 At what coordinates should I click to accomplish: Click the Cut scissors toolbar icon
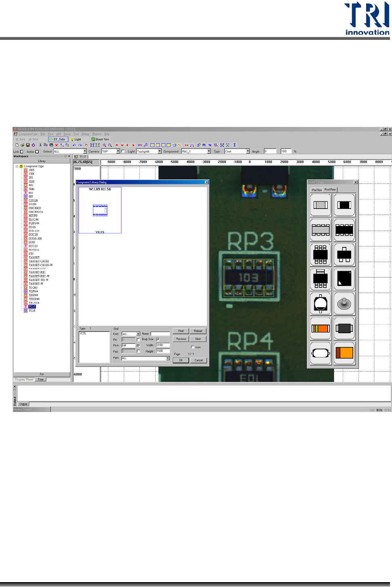[40, 145]
